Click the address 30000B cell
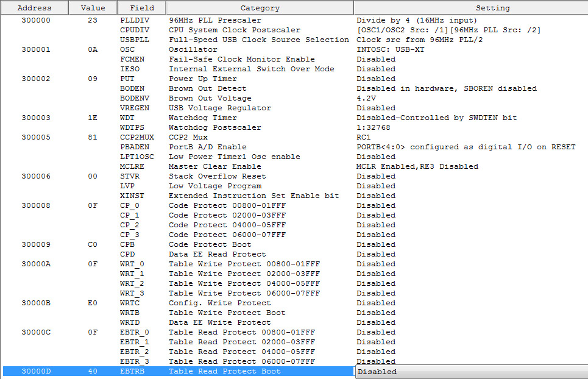The width and height of the screenshot is (588, 379). click(36, 303)
